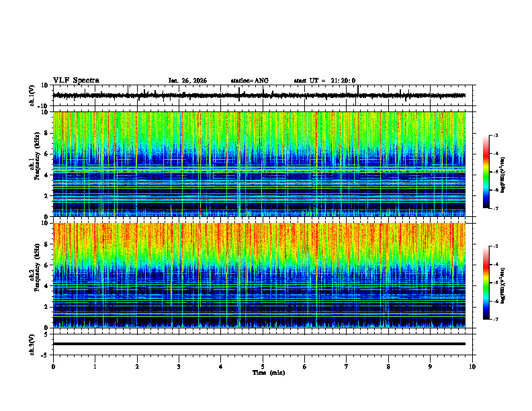Screen dimensions: 532x411
Task: Click the "-5" label on ch.2 colorbar
Action: point(496,283)
